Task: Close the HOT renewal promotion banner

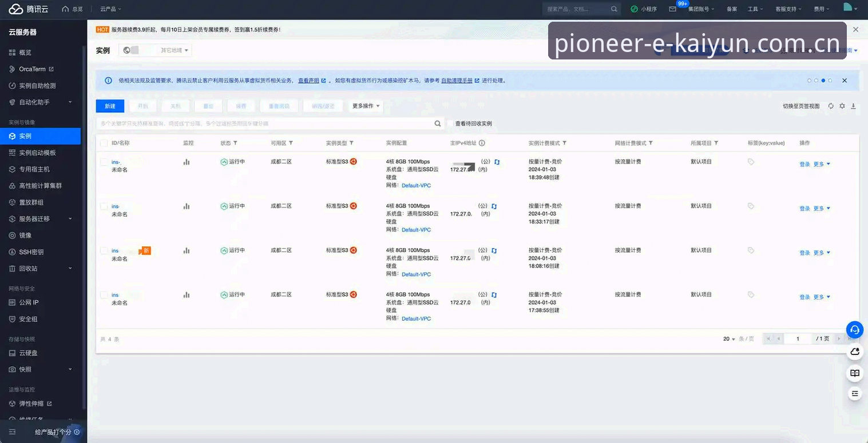Action: tap(855, 29)
